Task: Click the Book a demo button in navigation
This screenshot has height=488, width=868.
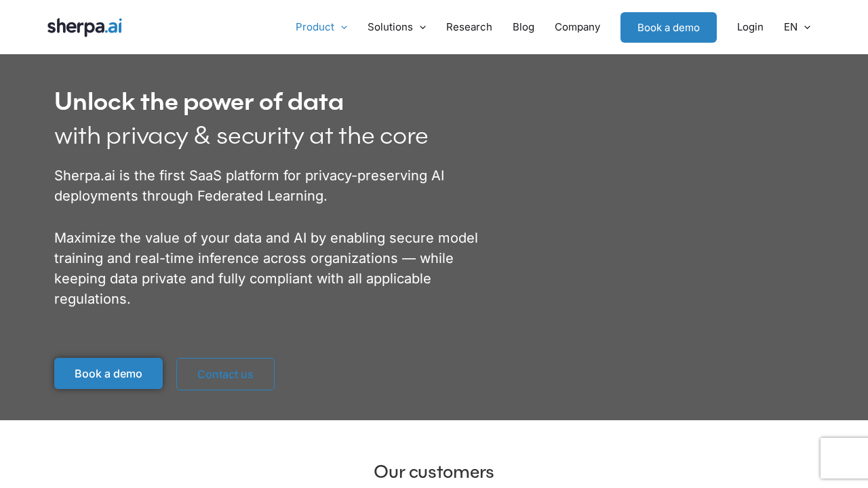Action: pyautogui.click(x=668, y=27)
